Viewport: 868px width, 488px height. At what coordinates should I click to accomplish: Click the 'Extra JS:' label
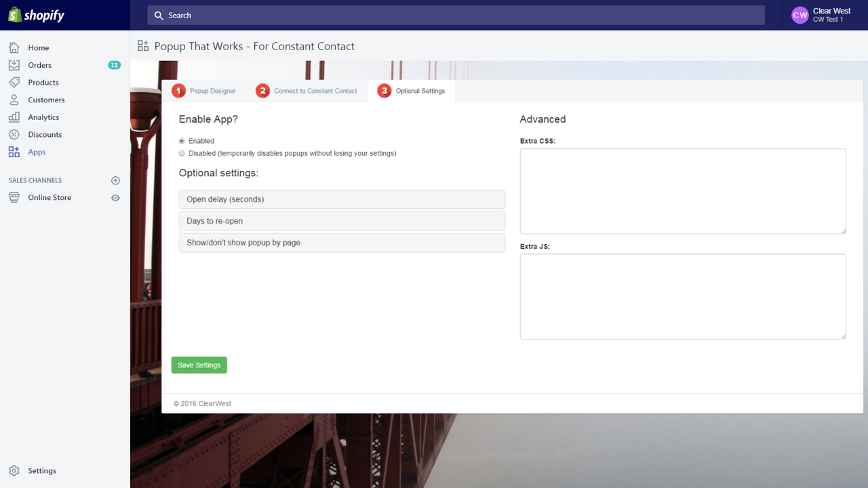point(535,247)
